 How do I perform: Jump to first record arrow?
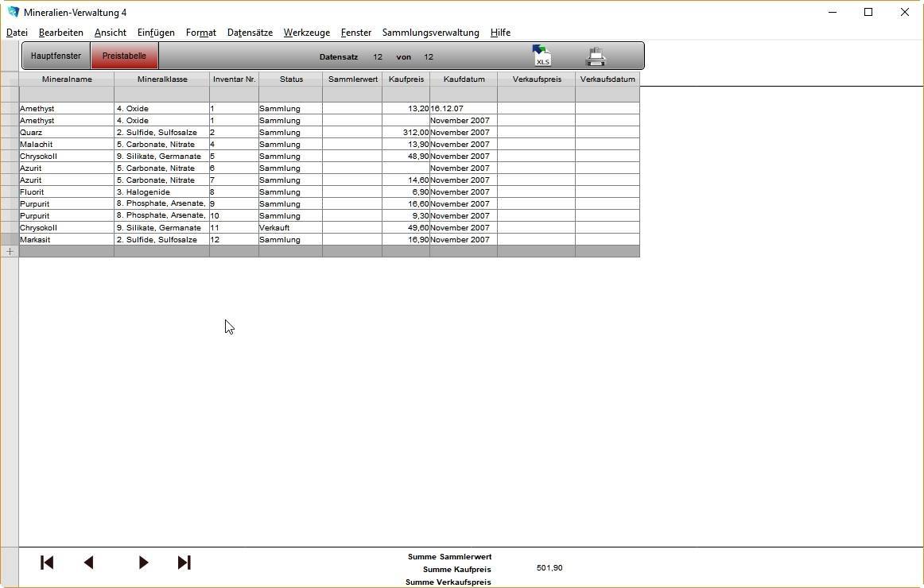(x=47, y=563)
